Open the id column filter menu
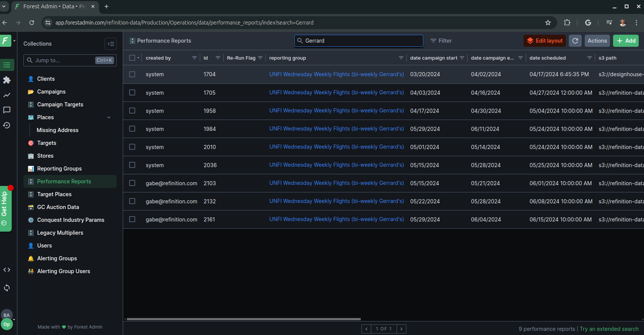 click(x=218, y=58)
